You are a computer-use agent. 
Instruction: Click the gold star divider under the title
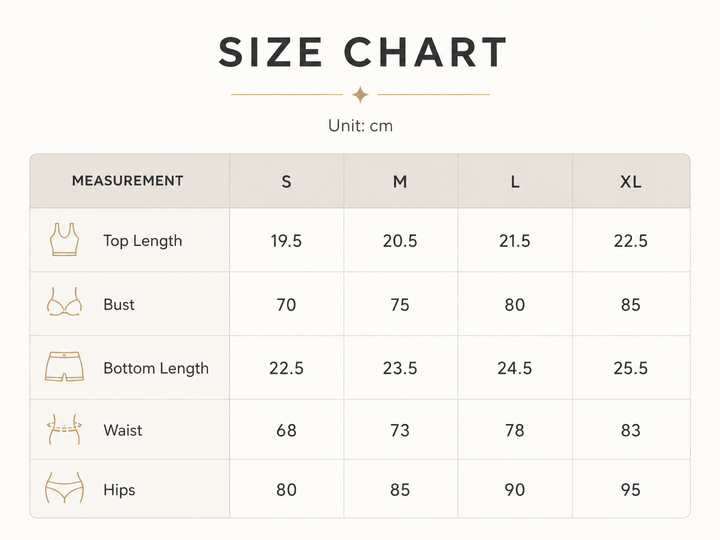[360, 95]
